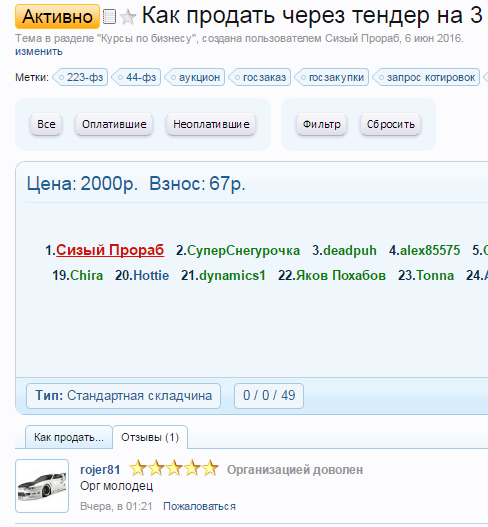The image size is (488, 527).
Task: Click the star icon next to thread title
Action: tap(128, 17)
